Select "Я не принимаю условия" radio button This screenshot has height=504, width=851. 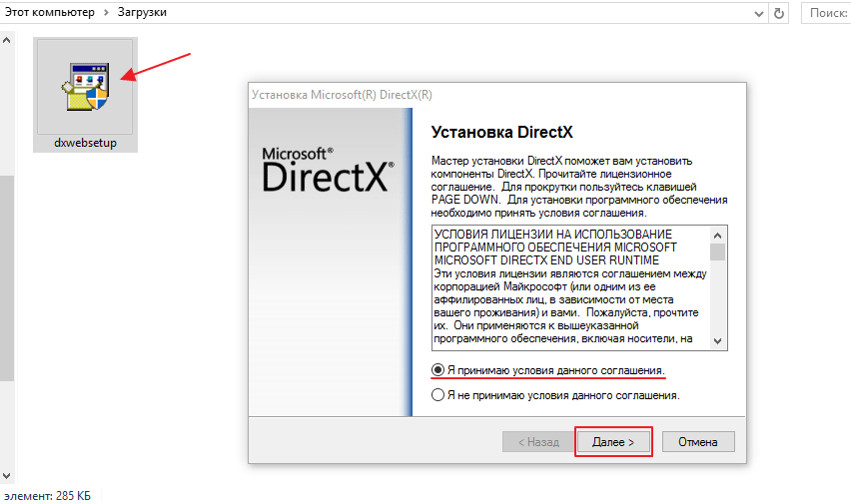pos(437,395)
